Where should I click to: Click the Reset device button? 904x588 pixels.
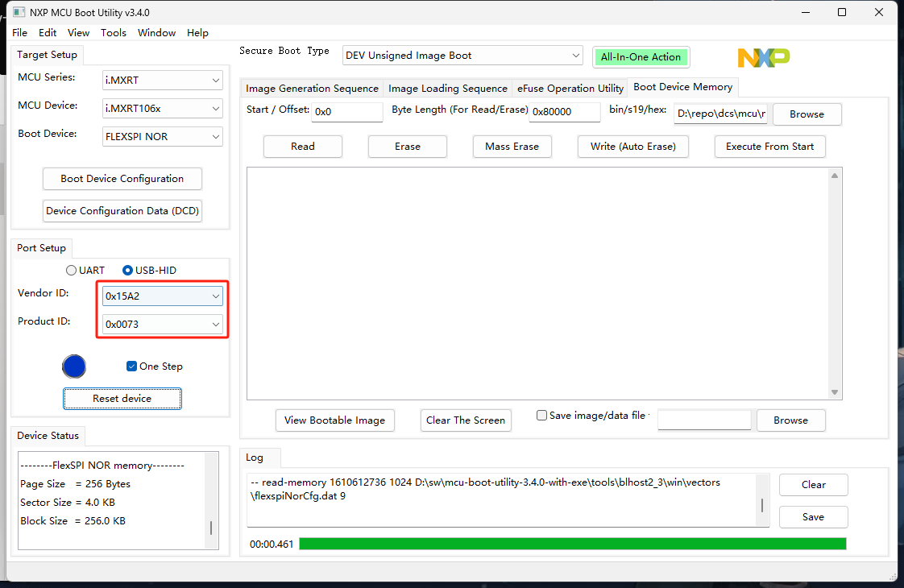pos(122,399)
